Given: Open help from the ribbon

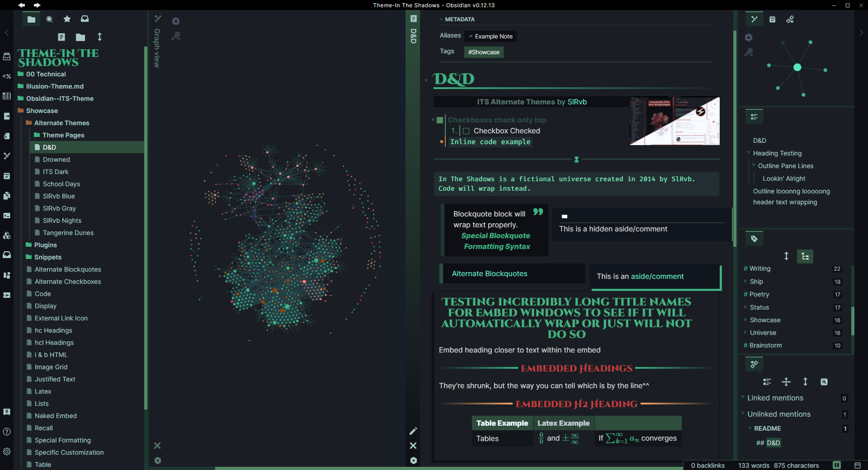Looking at the screenshot, I should coord(7,432).
